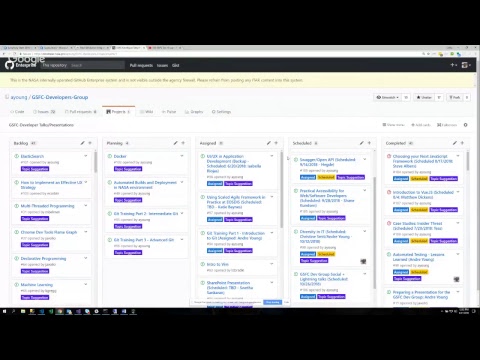The height and width of the screenshot is (360, 480).
Task: Star the GSFC-Developers-Group repository
Action: [424, 97]
